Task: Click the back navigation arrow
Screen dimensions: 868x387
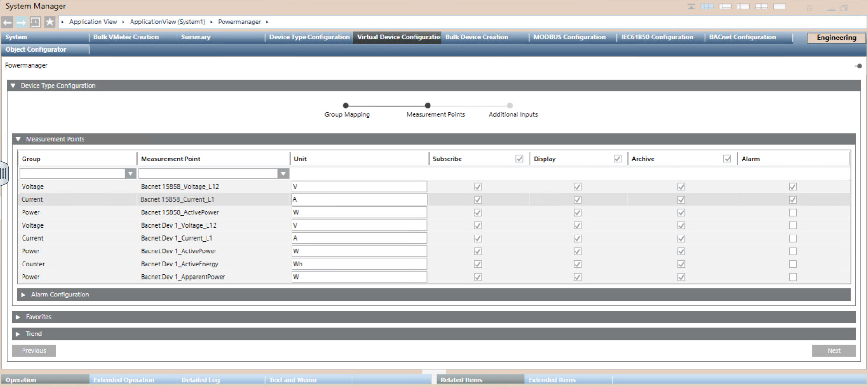Action: (8, 22)
